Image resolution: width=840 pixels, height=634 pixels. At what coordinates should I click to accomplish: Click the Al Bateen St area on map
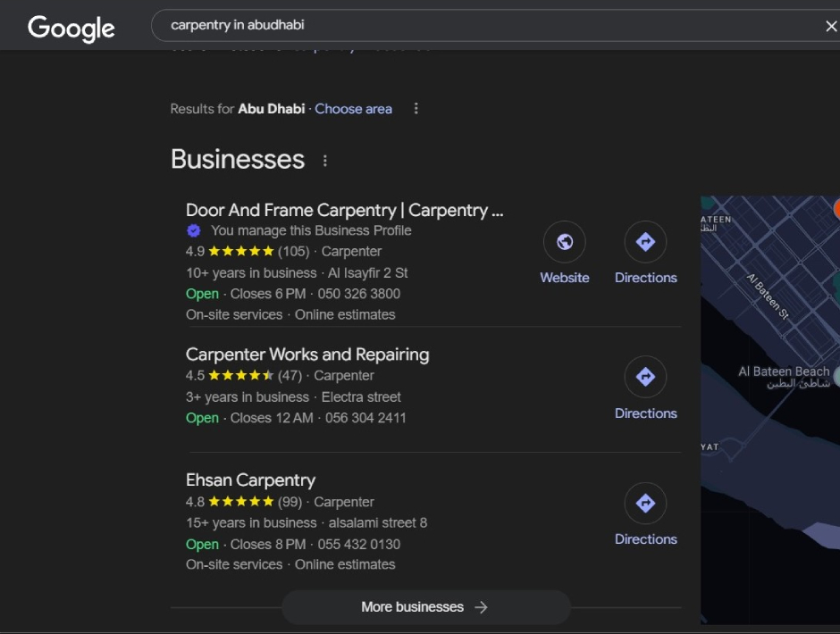tap(769, 296)
